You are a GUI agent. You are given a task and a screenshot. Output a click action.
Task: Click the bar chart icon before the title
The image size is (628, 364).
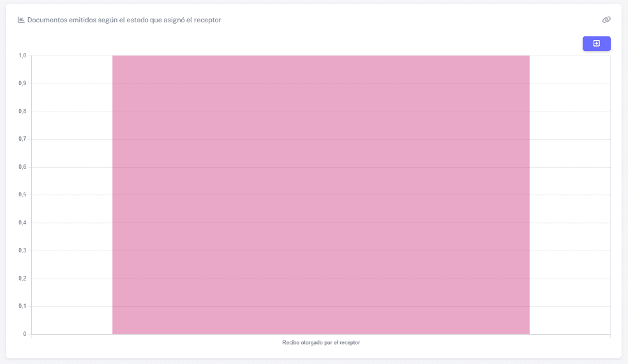(x=21, y=20)
